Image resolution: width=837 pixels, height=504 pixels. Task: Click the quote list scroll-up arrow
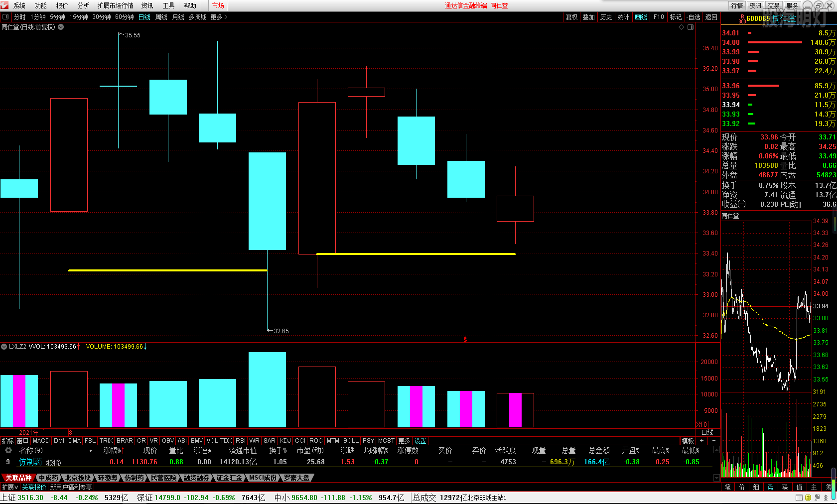click(716, 450)
